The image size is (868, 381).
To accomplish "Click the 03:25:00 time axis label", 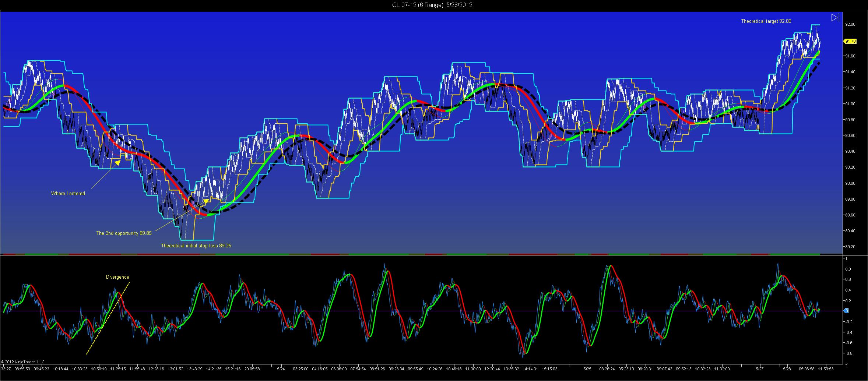I will [x=301, y=369].
